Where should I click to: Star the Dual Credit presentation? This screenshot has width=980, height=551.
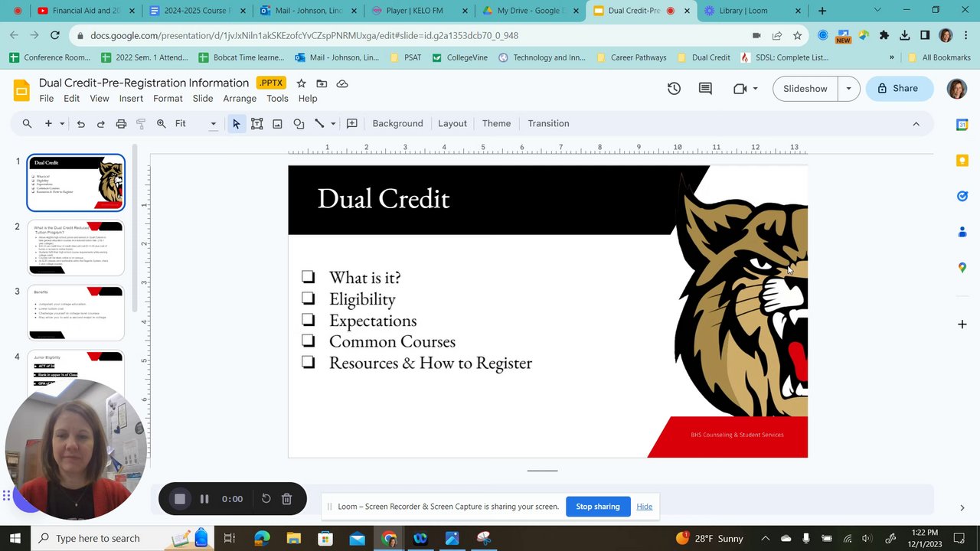pyautogui.click(x=301, y=83)
